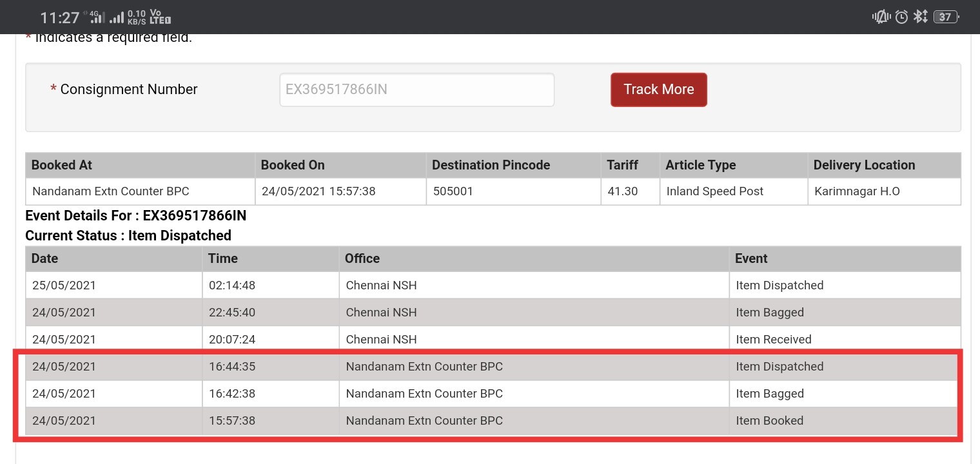Tap the 11:27 clock in status bar

click(x=60, y=17)
